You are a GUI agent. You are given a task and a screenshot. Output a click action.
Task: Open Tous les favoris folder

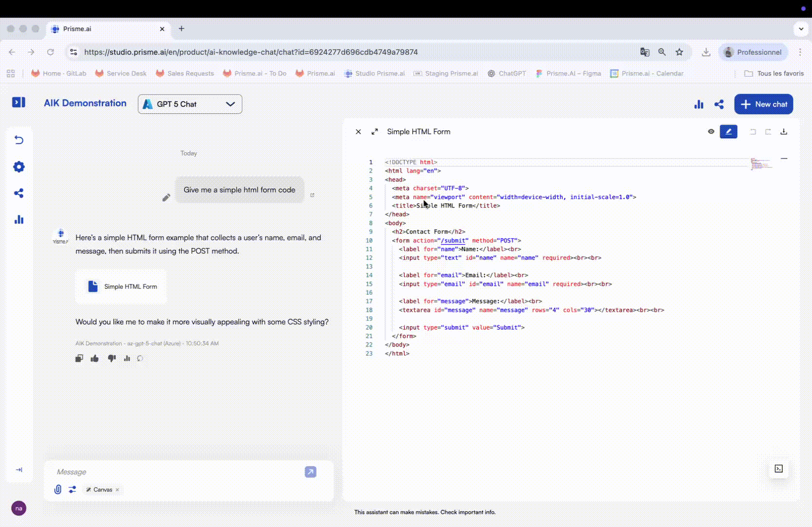[x=774, y=73]
